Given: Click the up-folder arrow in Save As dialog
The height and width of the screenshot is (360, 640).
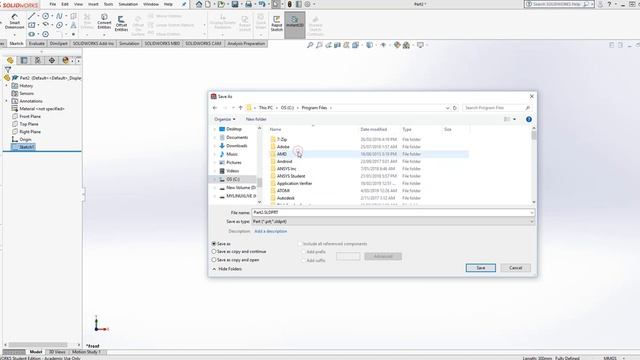Looking at the screenshot, I should (240, 108).
